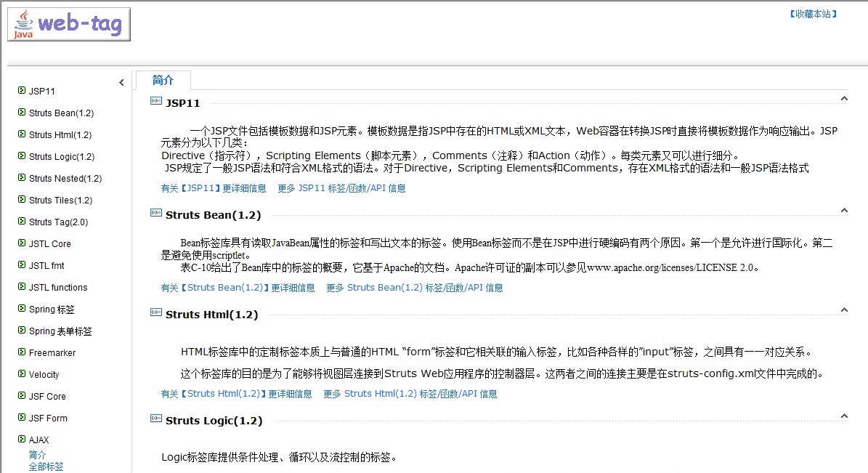Viewport: 868px width, 473px height.
Task: Click the JSP11 section heading
Action: pos(182,103)
